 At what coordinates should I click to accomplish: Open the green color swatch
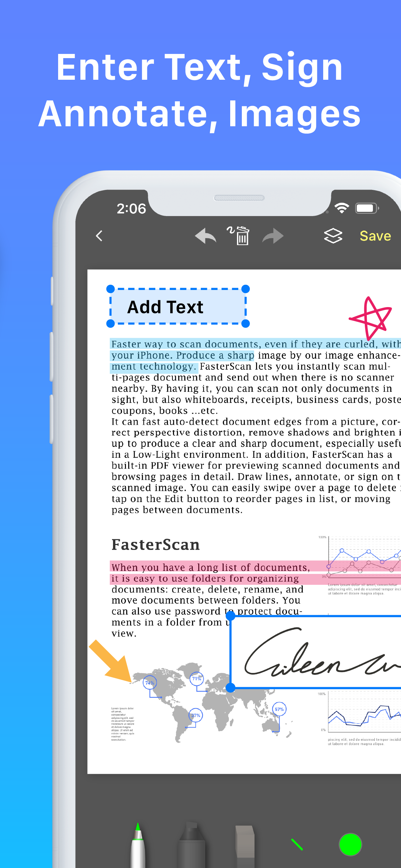tap(350, 844)
